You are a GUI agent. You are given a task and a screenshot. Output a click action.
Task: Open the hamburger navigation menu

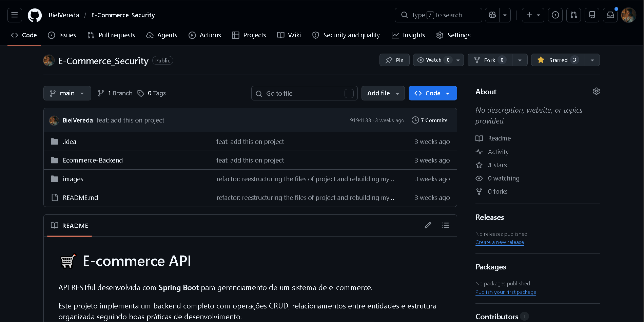[x=15, y=15]
